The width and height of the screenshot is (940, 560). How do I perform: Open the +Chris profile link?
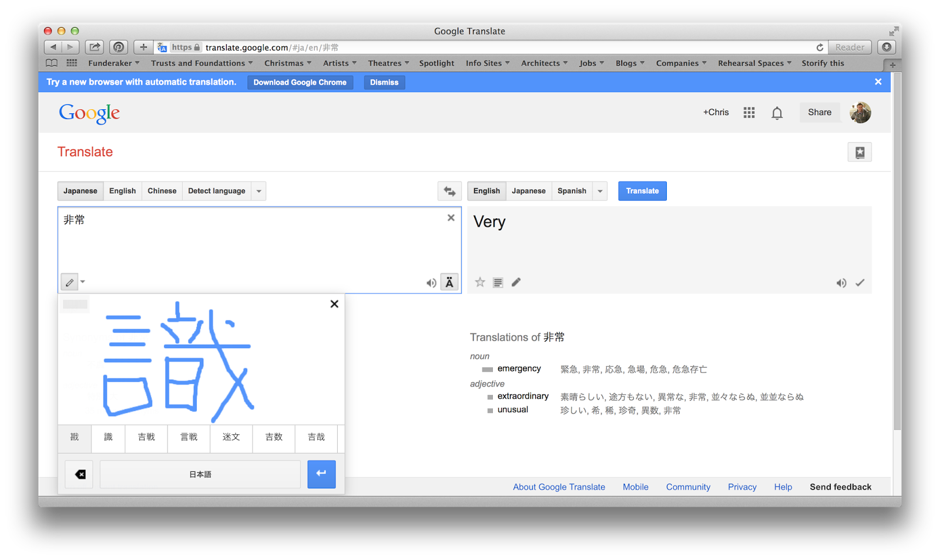[716, 113]
